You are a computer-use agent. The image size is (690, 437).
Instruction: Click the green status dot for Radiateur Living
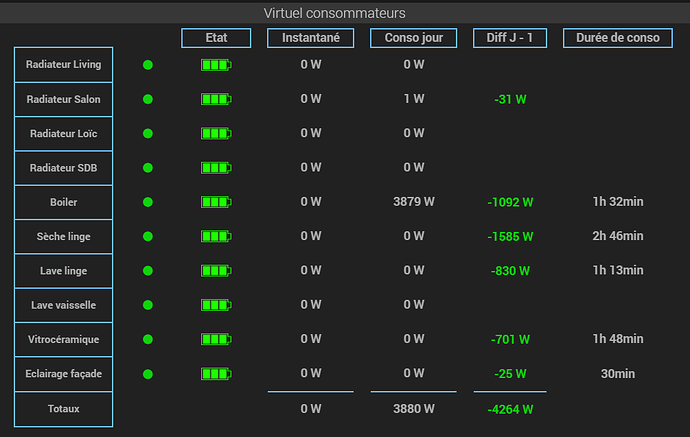pyautogui.click(x=148, y=65)
